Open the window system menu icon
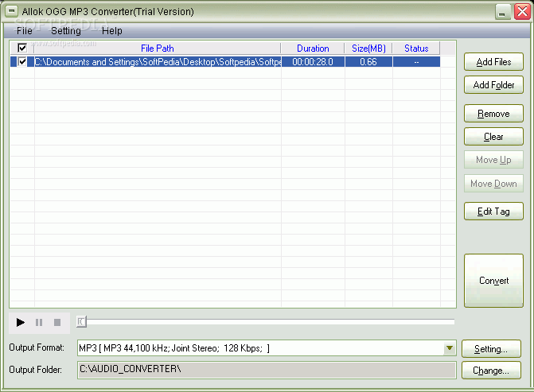The image size is (534, 392). coord(11,11)
